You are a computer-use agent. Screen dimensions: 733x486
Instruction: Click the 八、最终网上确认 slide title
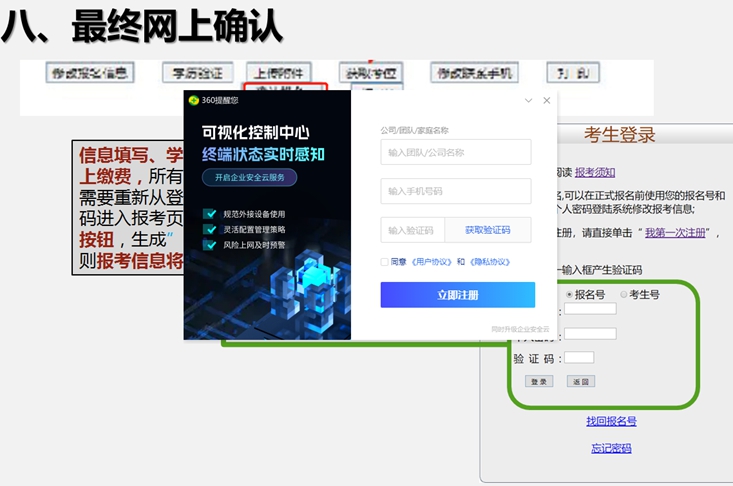coord(143,27)
